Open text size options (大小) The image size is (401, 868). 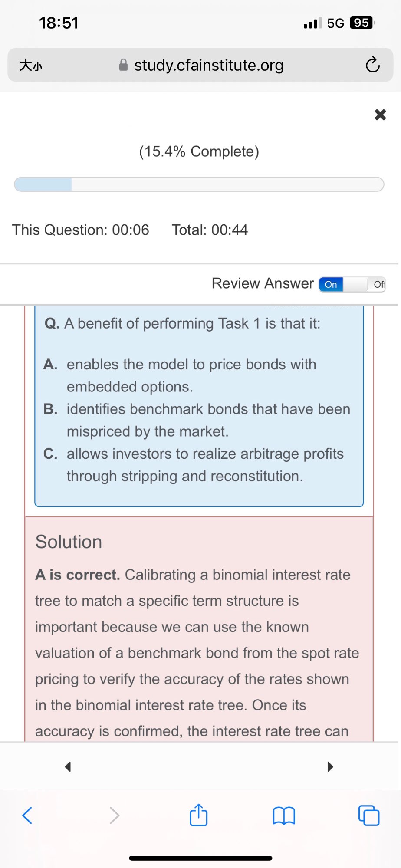click(x=31, y=66)
